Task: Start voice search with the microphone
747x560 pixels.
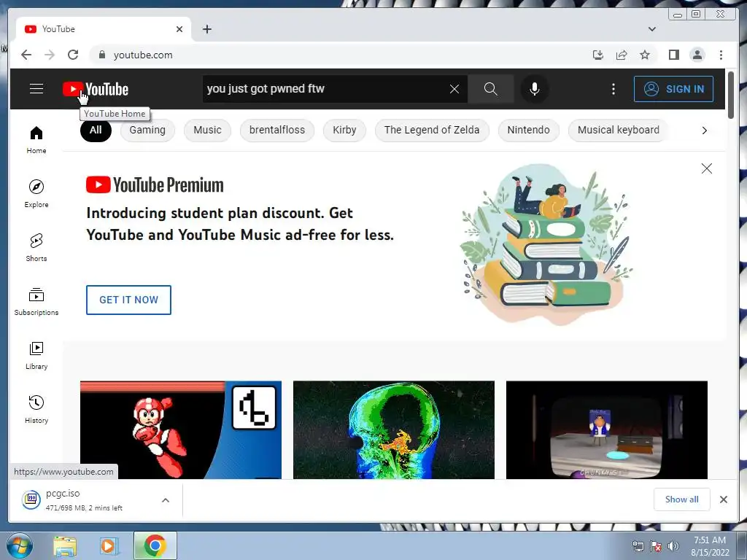Action: click(535, 88)
